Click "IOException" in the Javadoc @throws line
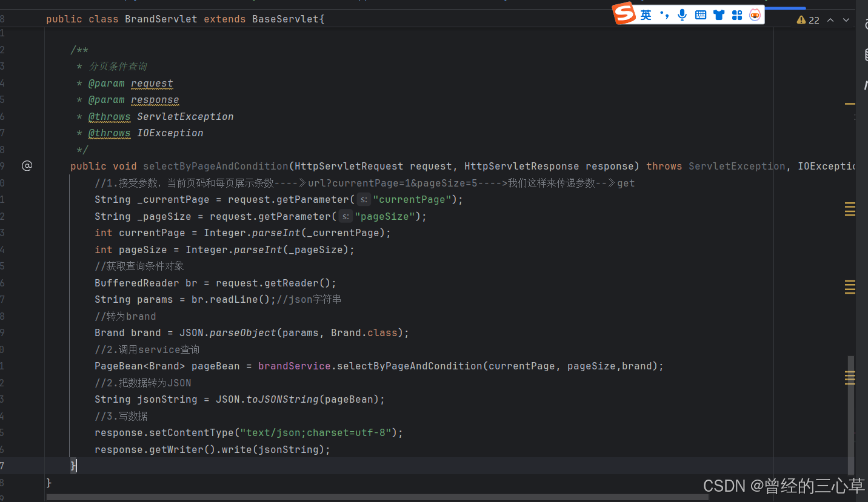The width and height of the screenshot is (868, 502). point(170,133)
